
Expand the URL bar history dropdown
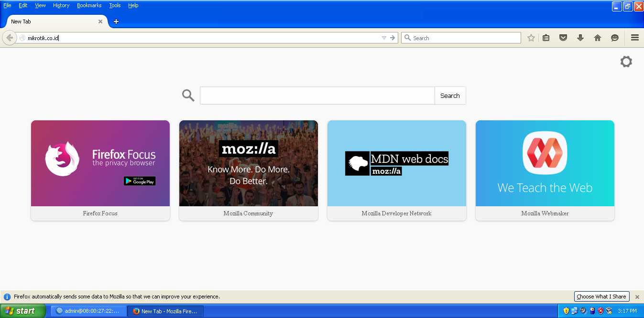383,38
